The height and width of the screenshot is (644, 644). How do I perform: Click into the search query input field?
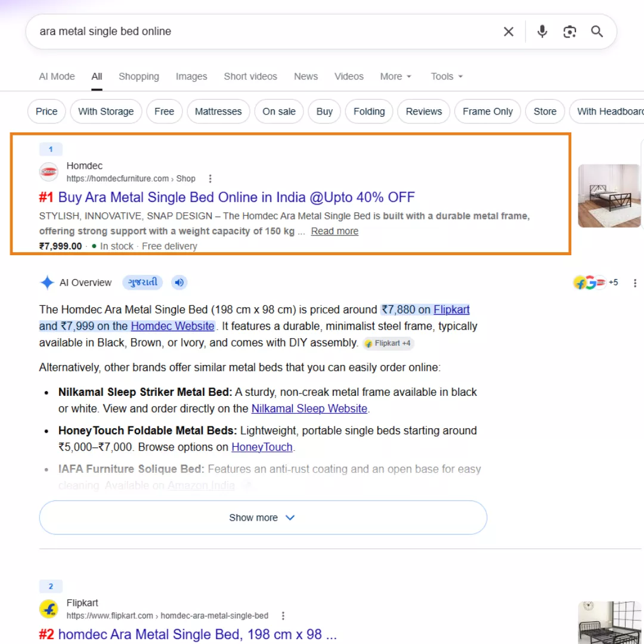[263, 32]
